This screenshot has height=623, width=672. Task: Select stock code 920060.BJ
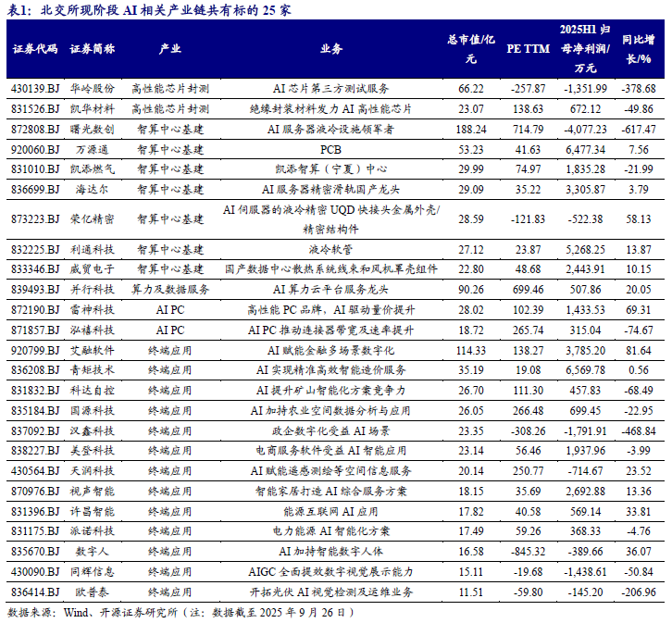click(x=35, y=150)
